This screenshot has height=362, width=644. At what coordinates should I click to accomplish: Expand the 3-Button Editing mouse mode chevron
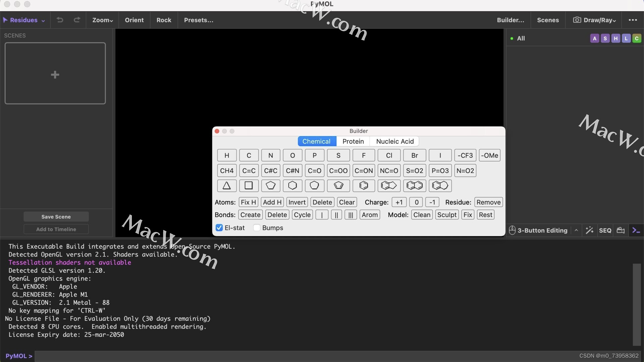(x=576, y=230)
